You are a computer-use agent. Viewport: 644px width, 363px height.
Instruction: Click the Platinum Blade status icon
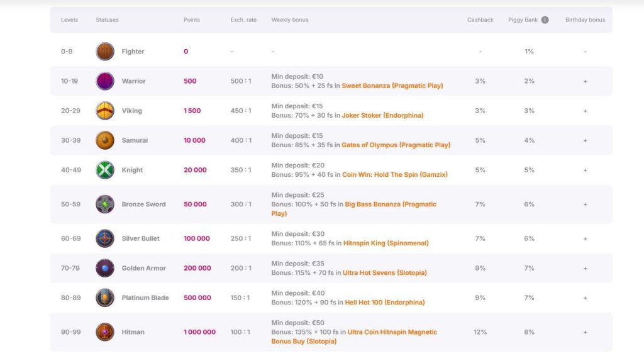(105, 298)
